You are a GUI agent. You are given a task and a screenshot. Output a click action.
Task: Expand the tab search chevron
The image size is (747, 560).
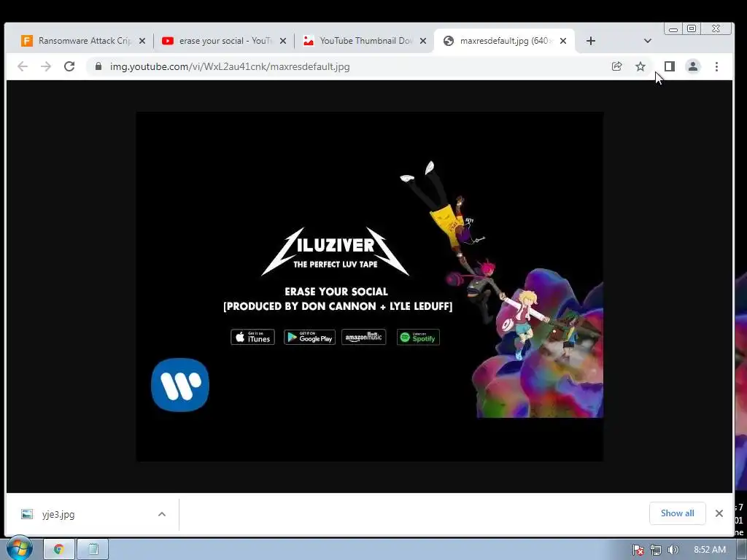click(648, 41)
